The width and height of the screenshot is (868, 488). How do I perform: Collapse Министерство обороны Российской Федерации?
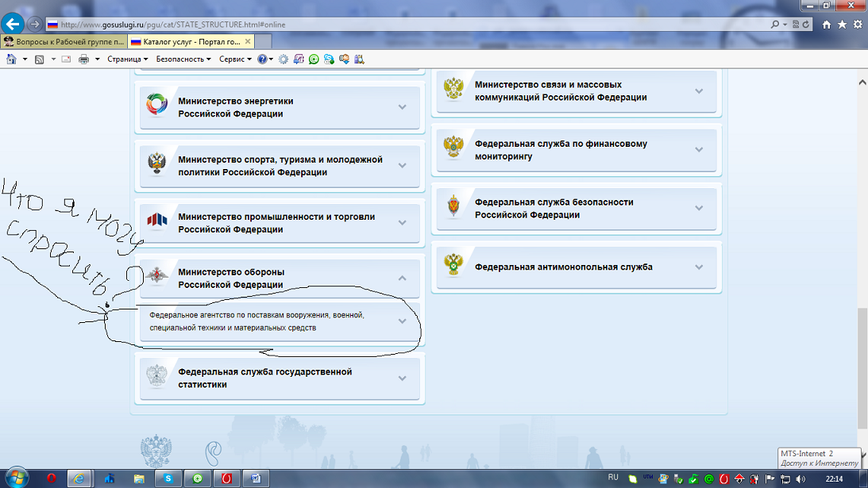403,279
